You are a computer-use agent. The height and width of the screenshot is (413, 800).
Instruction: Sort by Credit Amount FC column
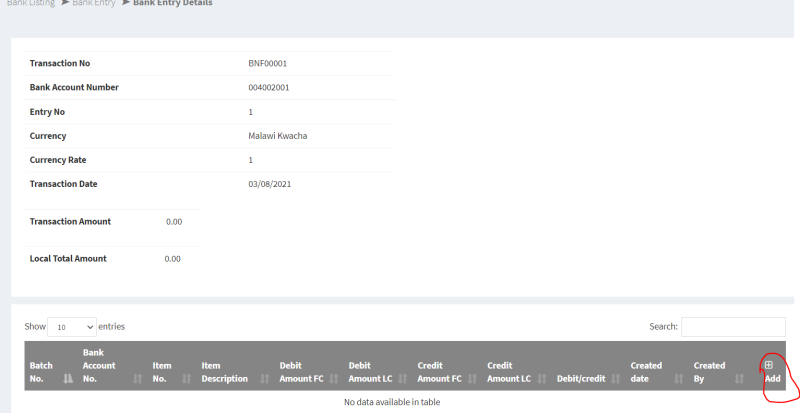[439, 372]
